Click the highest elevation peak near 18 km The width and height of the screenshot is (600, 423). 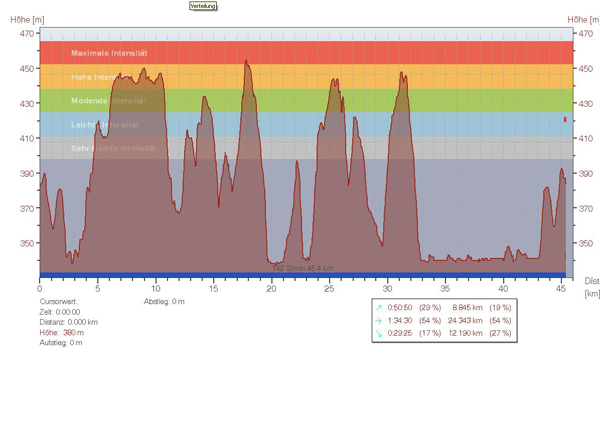tap(246, 65)
